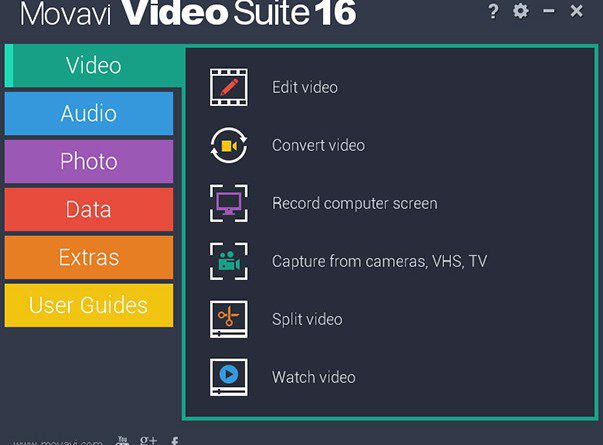Open settings with the gear icon
Screen dimensions: 603x445
click(521, 11)
